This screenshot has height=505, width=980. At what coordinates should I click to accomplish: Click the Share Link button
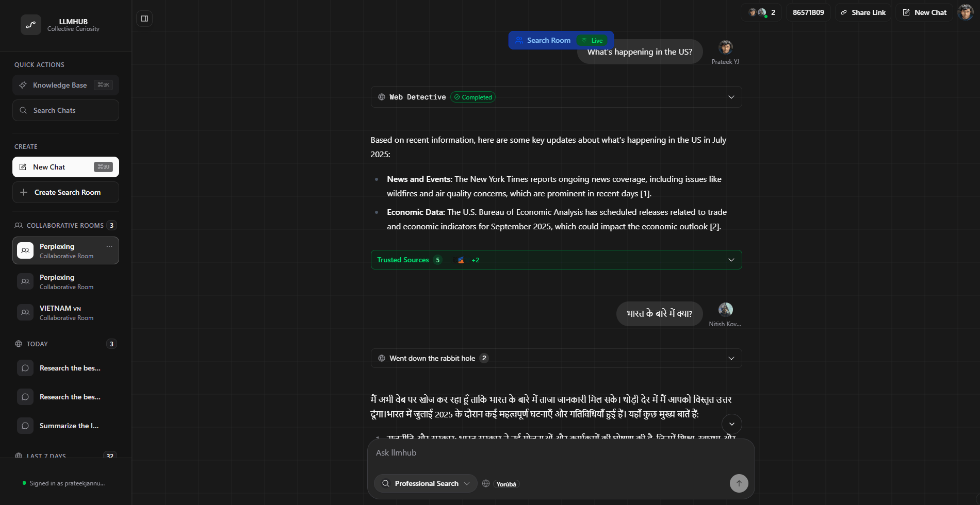[x=863, y=12]
